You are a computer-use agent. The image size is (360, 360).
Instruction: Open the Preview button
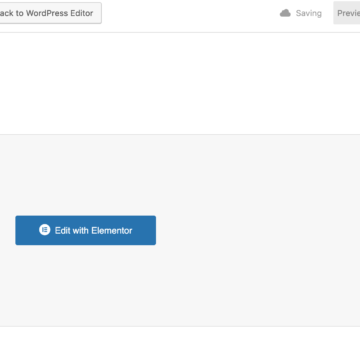[347, 13]
